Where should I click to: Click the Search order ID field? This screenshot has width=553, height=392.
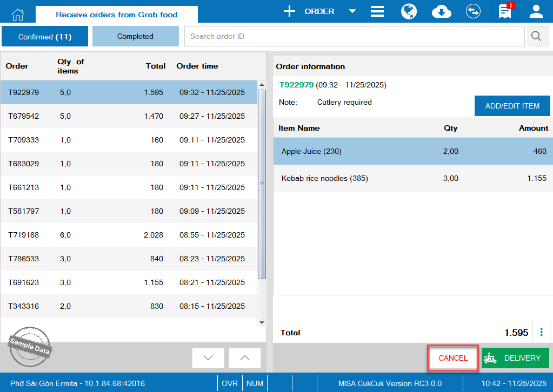tap(354, 36)
